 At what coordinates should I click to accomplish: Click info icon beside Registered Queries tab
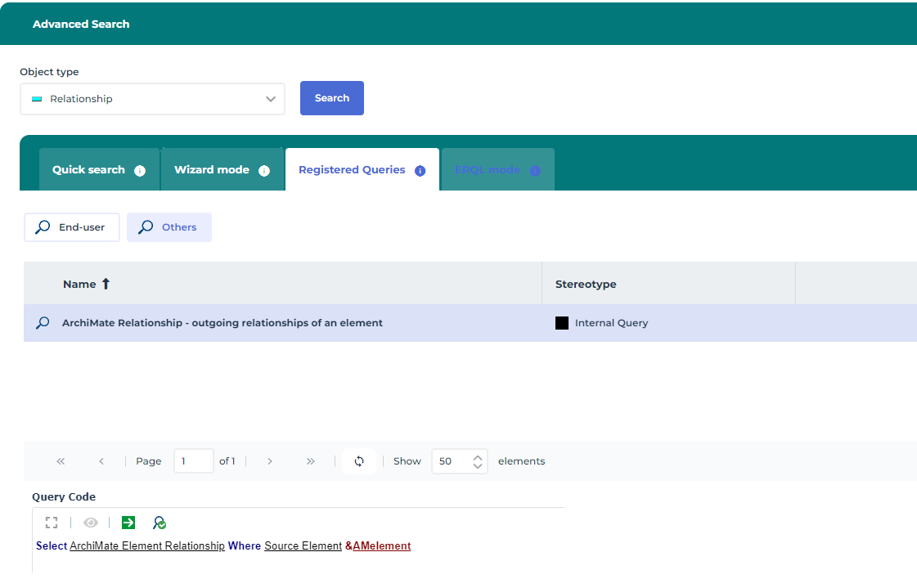[x=420, y=171]
